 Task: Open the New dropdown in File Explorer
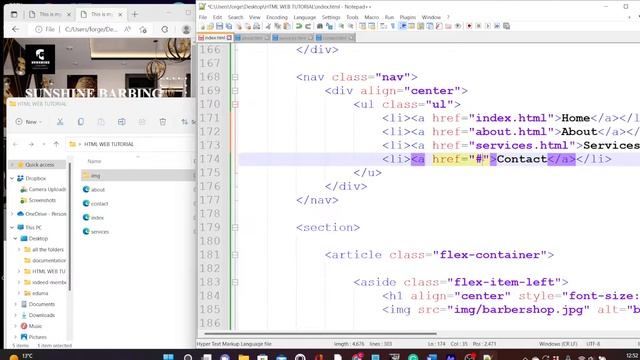[29, 122]
